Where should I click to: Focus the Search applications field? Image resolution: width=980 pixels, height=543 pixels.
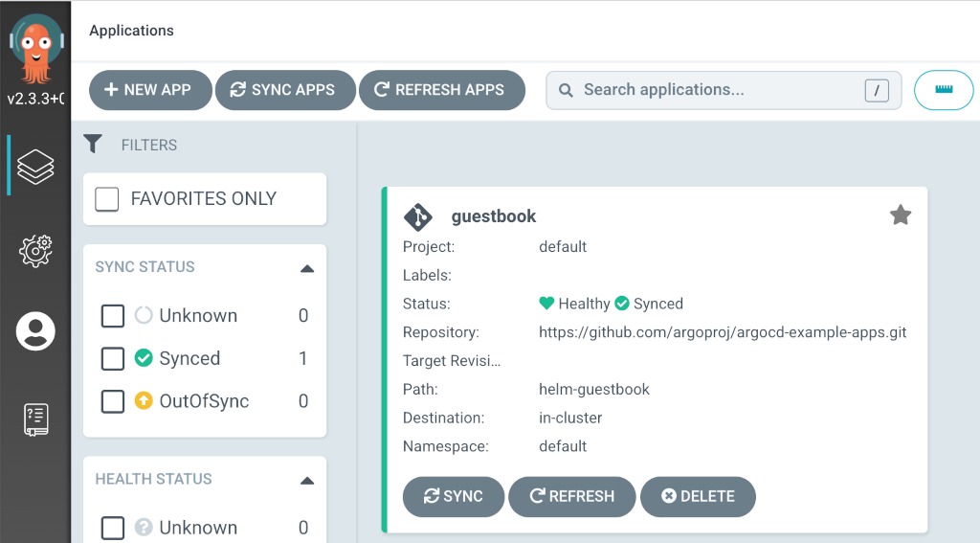point(724,90)
